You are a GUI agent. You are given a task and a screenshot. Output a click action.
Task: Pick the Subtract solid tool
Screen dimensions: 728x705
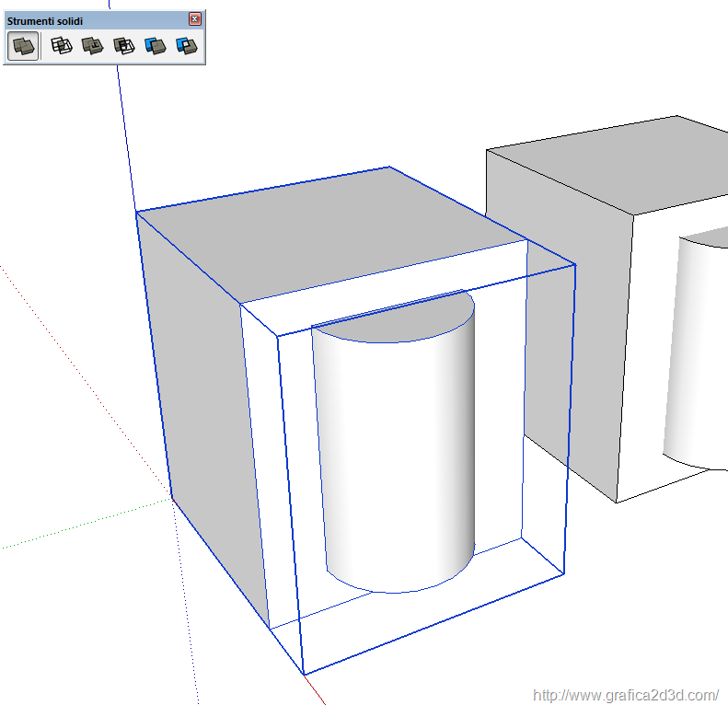123,46
